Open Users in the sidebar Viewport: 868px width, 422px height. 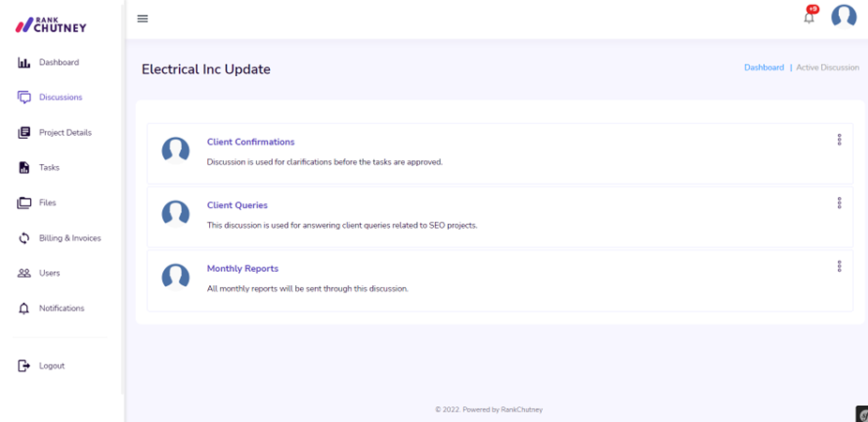tap(50, 273)
